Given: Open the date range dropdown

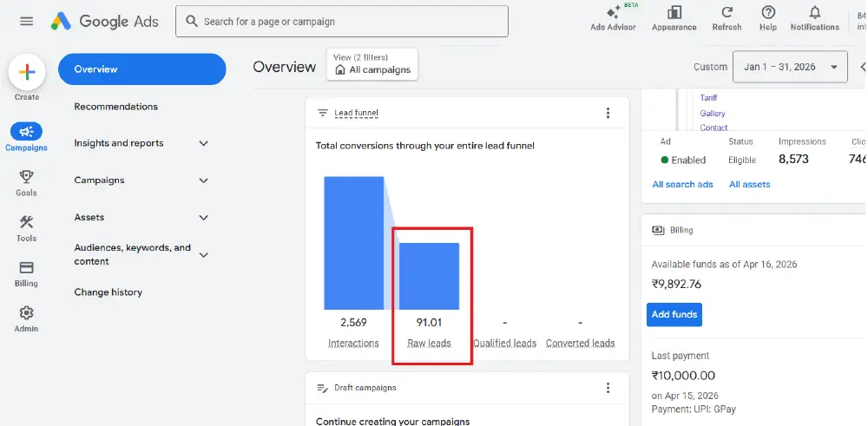Looking at the screenshot, I should 790,67.
